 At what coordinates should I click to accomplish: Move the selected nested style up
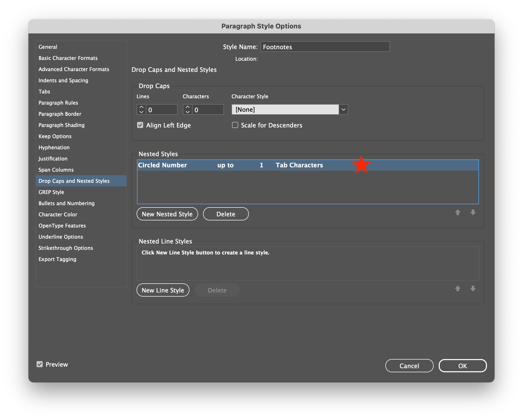click(458, 213)
